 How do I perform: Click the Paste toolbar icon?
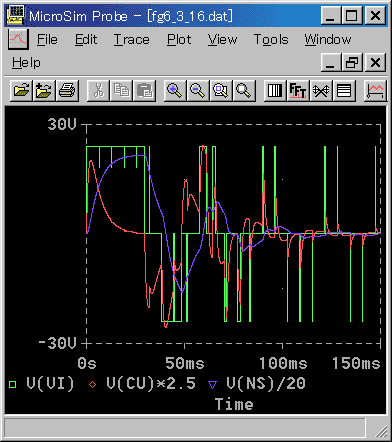click(144, 90)
